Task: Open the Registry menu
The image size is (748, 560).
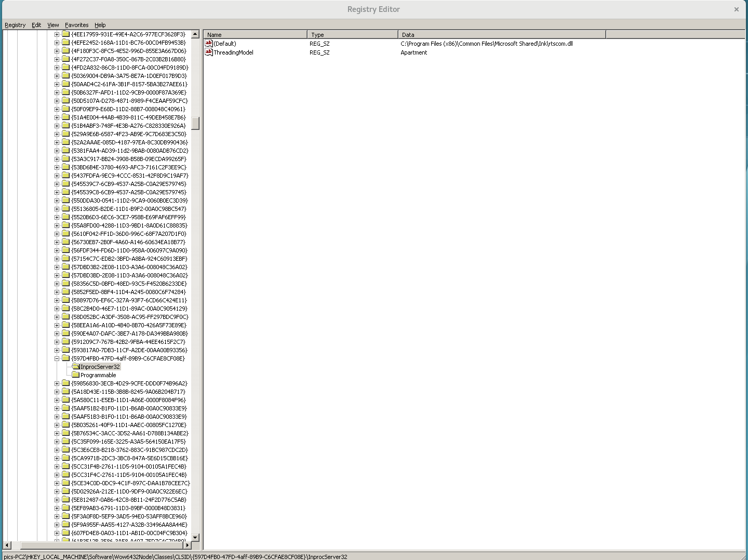Action: [15, 25]
